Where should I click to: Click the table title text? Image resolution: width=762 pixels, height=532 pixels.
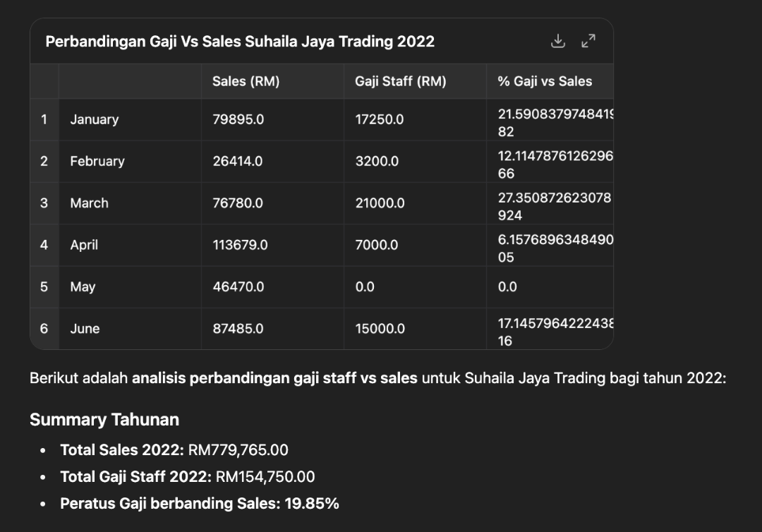240,42
